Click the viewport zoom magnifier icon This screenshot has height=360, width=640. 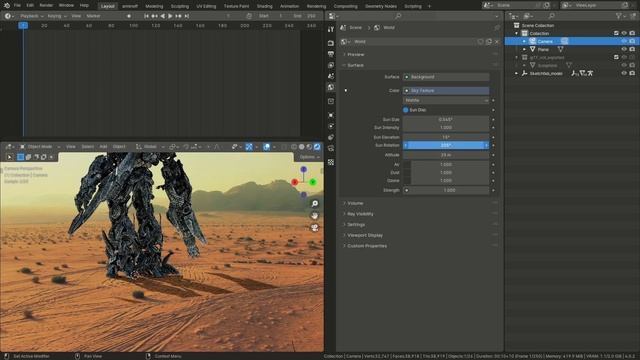point(315,203)
